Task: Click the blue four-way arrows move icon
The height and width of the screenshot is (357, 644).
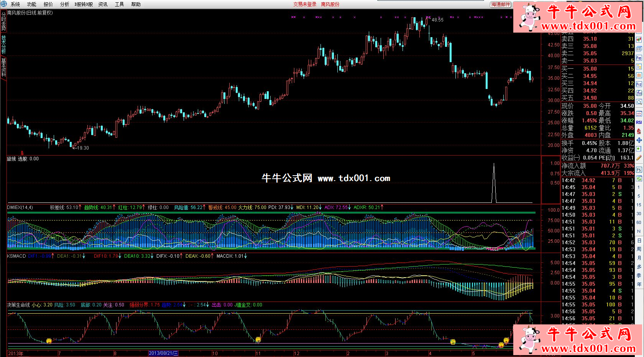Action: coord(639,140)
